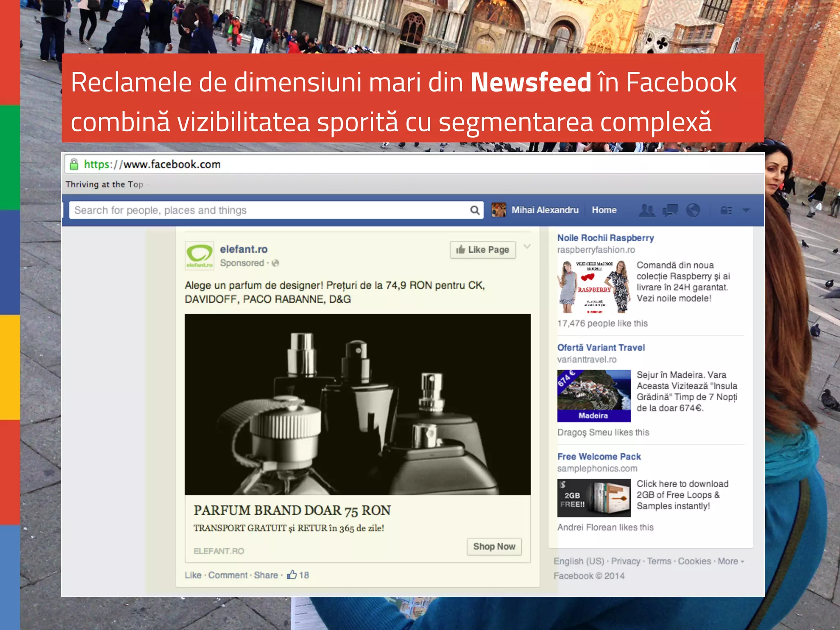Viewport: 840px width, 630px height.
Task: Open elefant.ro post options chevron
Action: click(x=527, y=247)
